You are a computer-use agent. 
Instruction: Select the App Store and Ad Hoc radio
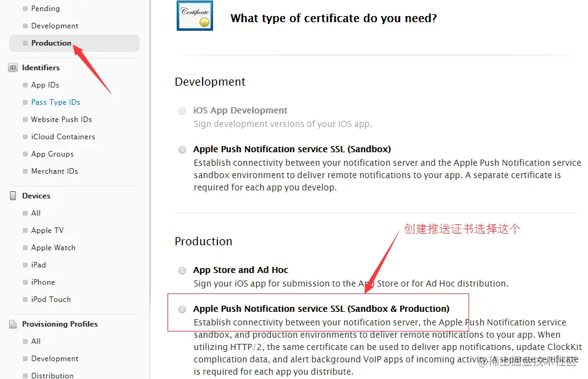pos(182,271)
